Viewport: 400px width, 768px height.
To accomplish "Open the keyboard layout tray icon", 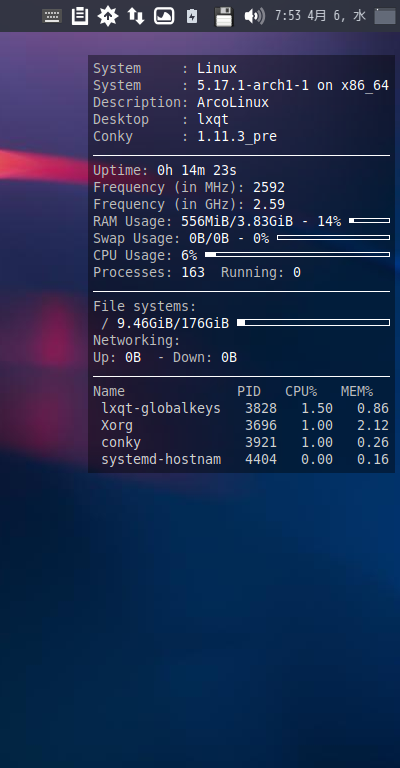I will (x=51, y=16).
